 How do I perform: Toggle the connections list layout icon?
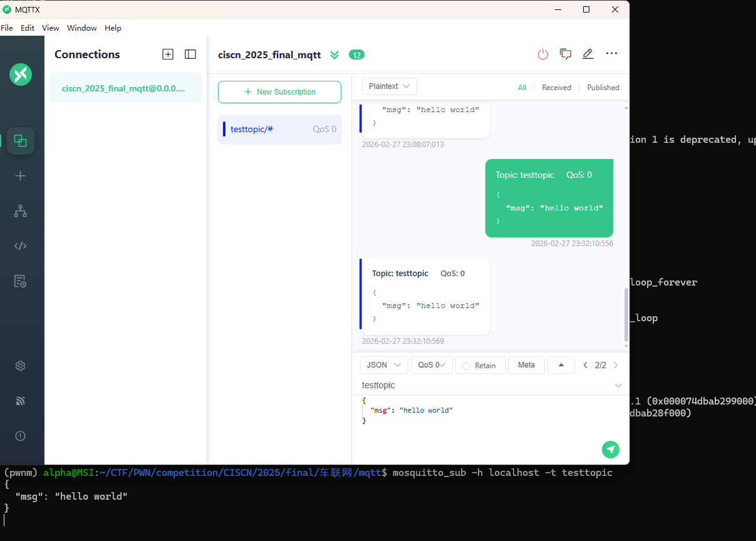coord(190,54)
